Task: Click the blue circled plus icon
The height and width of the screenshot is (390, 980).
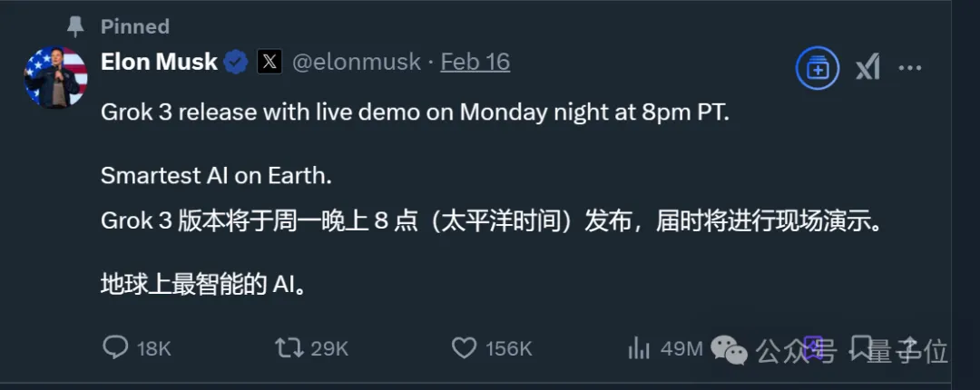Action: click(817, 69)
